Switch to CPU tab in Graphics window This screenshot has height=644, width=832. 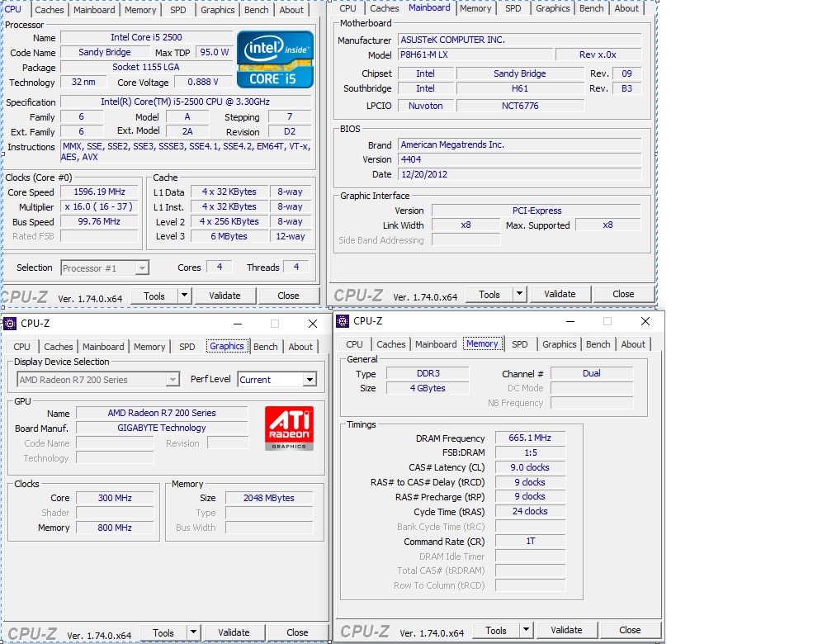(x=21, y=347)
